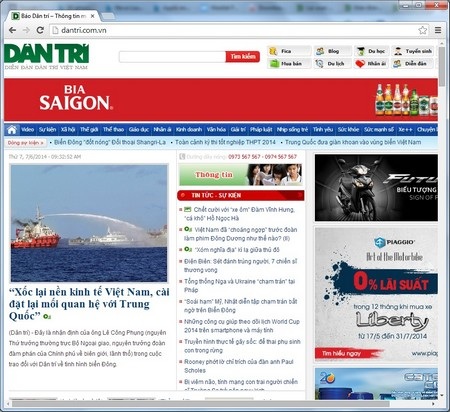
Task: Open Biển Đông "đốt nóng" Shangri-La headline
Action: tap(110, 142)
